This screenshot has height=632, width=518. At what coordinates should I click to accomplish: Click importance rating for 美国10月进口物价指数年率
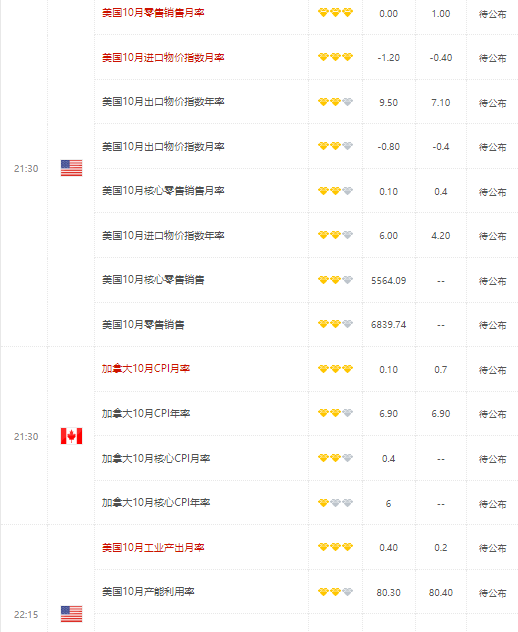(335, 235)
